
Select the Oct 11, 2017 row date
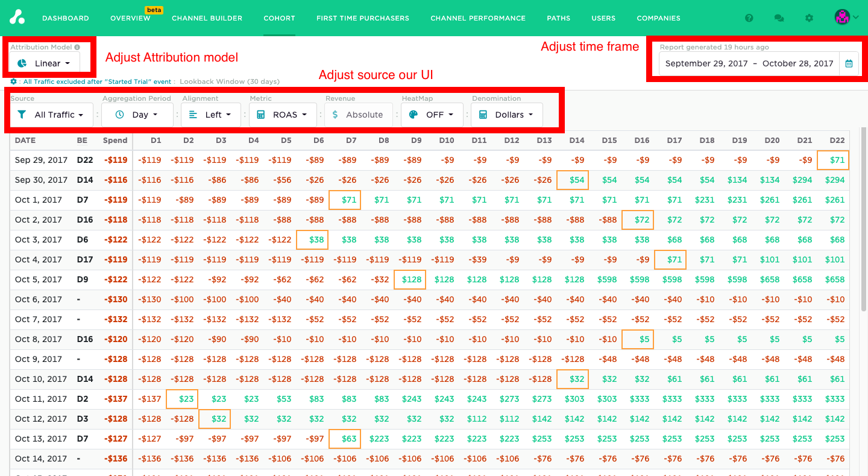[x=41, y=399]
